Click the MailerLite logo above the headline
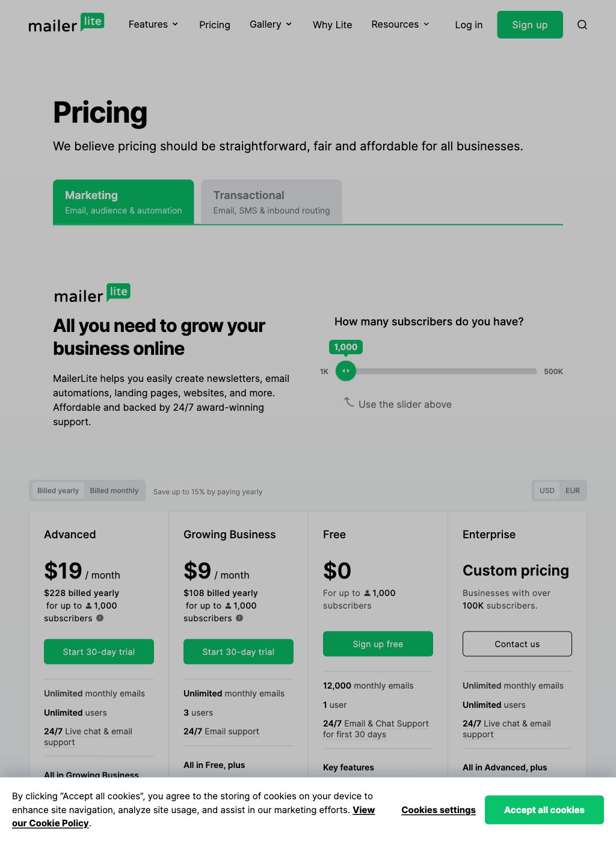616x842 pixels. click(92, 293)
